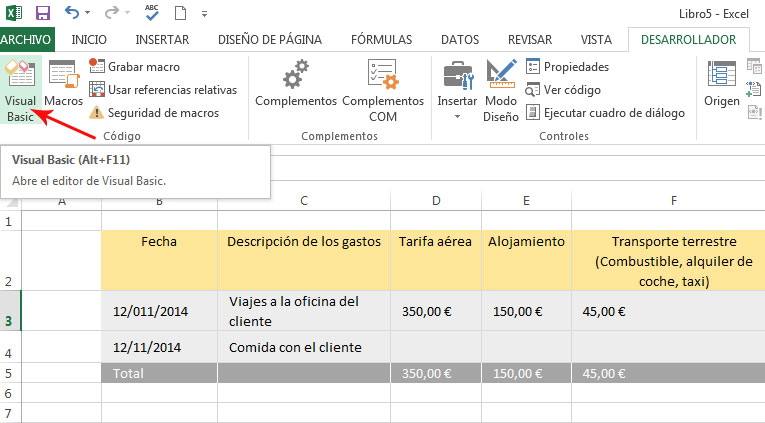Select the yellow Tarifa aérea header cell
This screenshot has height=423, width=765.
(436, 261)
